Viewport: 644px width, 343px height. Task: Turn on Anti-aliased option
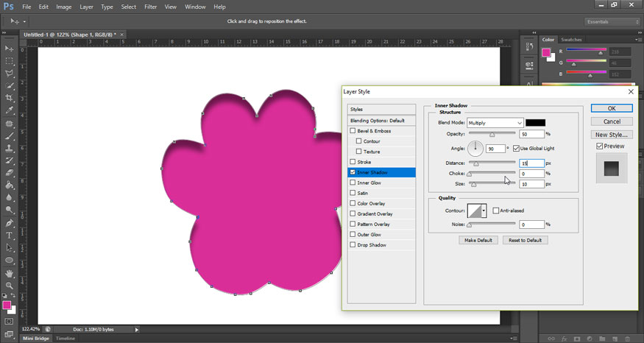click(x=496, y=210)
